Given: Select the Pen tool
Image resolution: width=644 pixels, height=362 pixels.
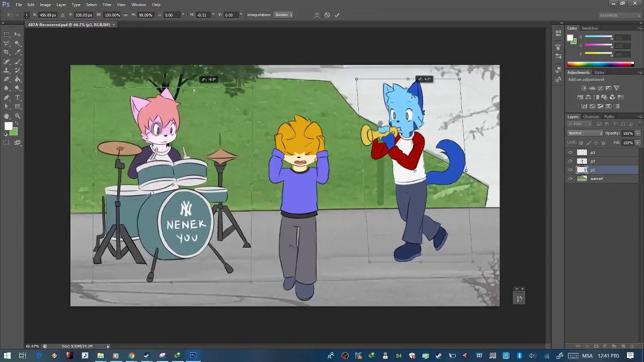Looking at the screenshot, I should point(7,97).
